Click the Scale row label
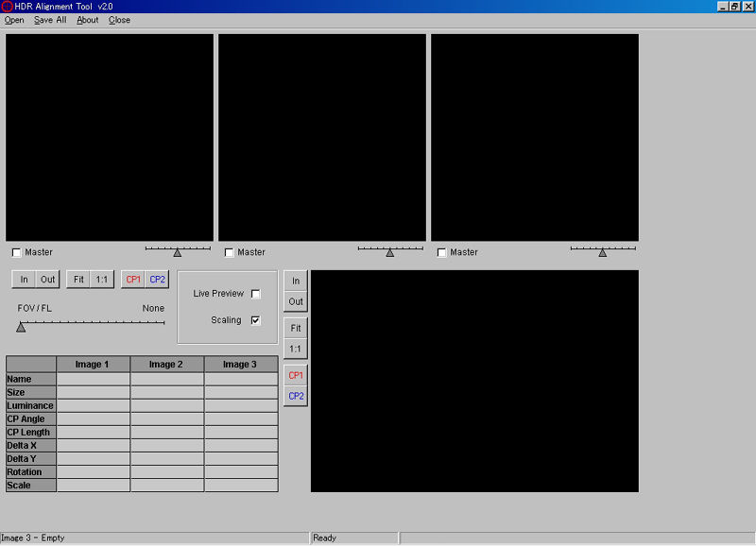 tap(31, 486)
